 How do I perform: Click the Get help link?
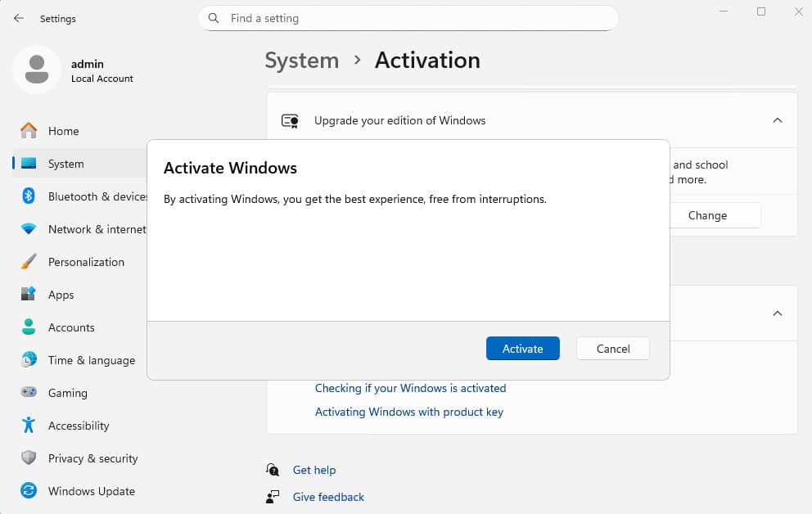tap(314, 470)
